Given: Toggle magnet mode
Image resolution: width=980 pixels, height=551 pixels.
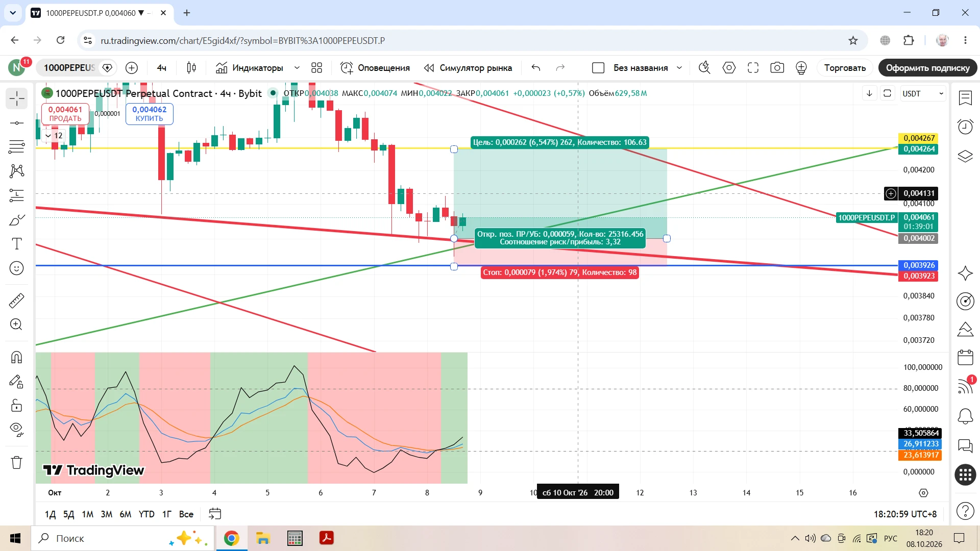Looking at the screenshot, I should [x=16, y=357].
